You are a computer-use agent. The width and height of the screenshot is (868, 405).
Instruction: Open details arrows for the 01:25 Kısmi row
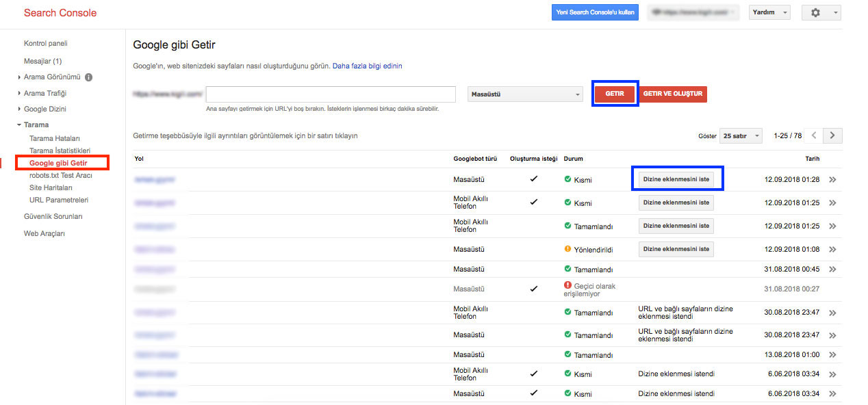(832, 203)
